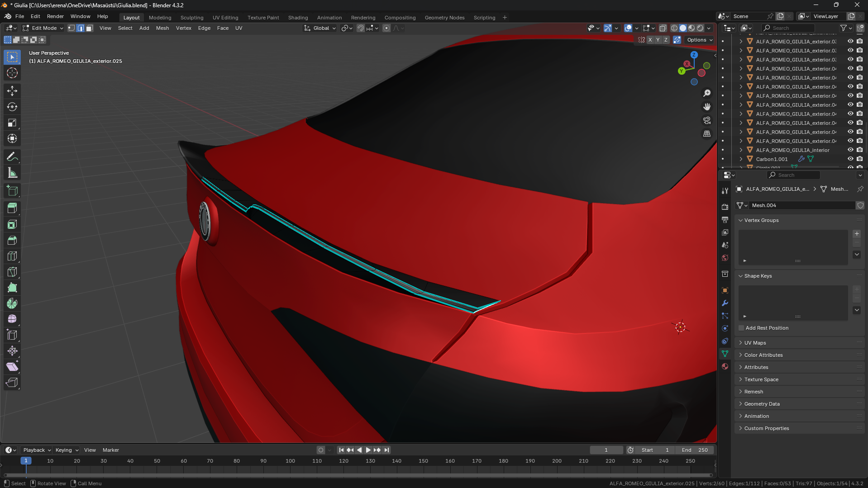868x488 pixels.
Task: Click the Start frame value field
Action: (655, 450)
